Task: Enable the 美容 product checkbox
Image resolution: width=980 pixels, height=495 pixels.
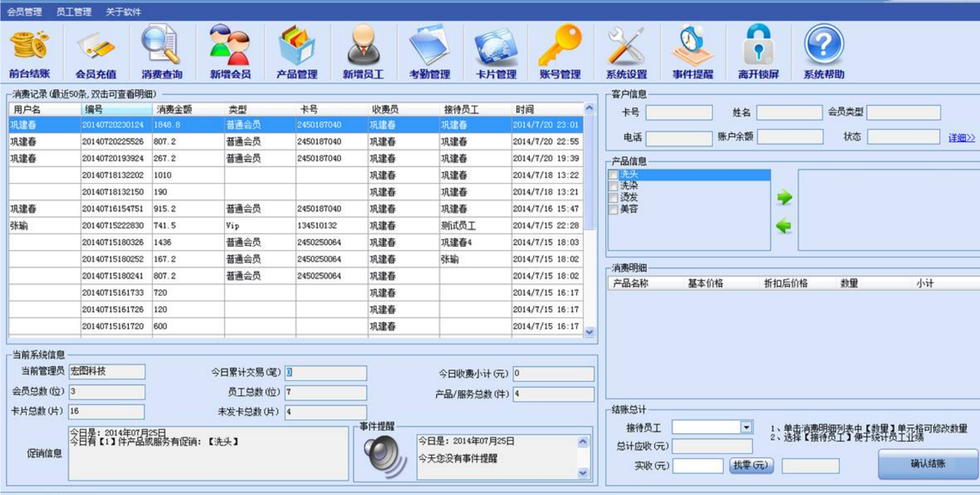Action: (x=613, y=209)
